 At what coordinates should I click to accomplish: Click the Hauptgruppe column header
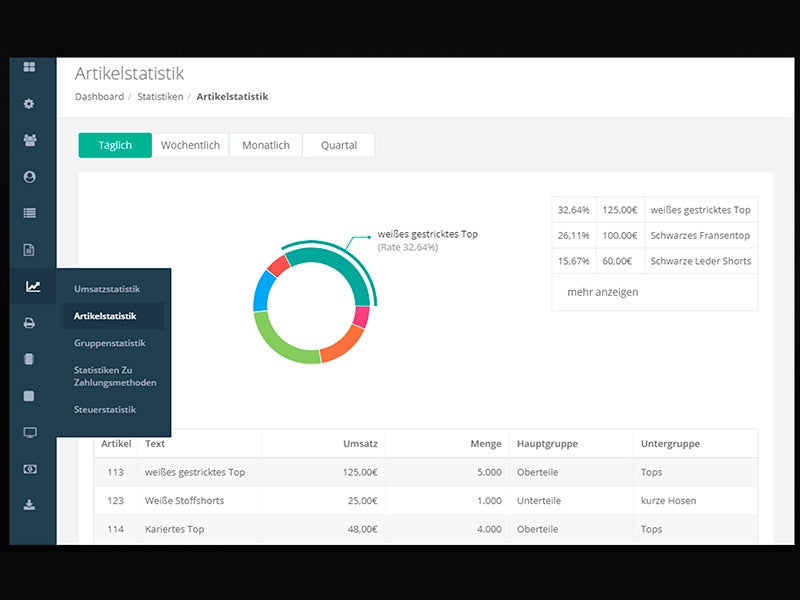coord(547,444)
